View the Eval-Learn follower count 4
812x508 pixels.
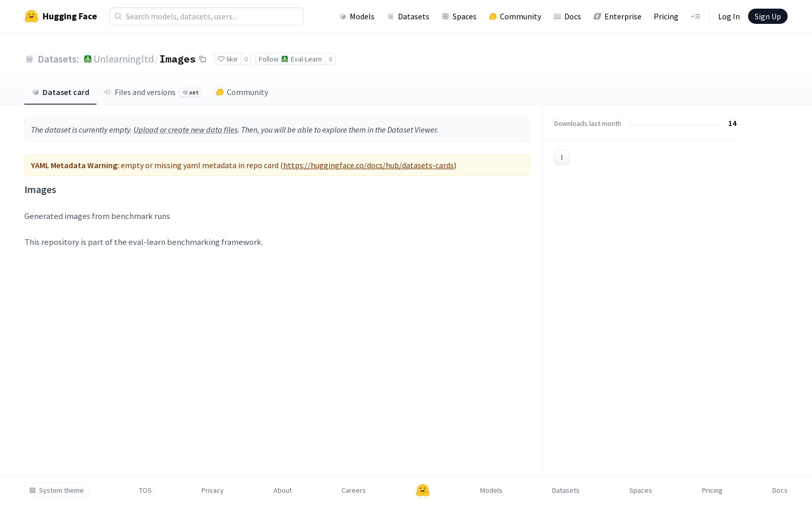(x=330, y=59)
